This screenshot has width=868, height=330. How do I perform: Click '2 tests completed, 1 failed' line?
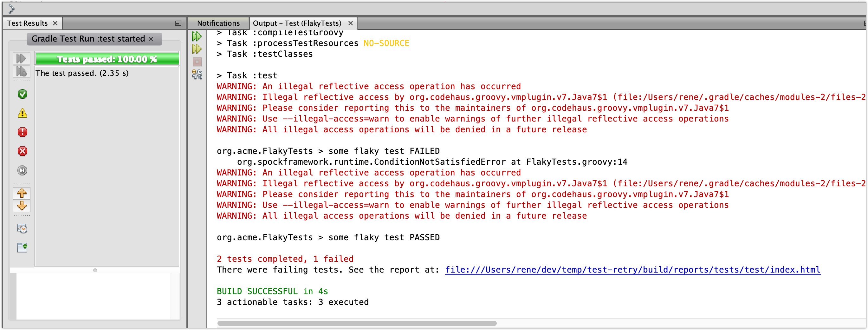point(285,259)
